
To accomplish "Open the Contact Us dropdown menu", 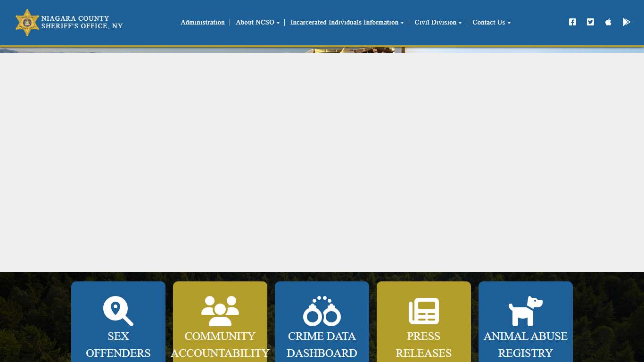I will coord(491,23).
